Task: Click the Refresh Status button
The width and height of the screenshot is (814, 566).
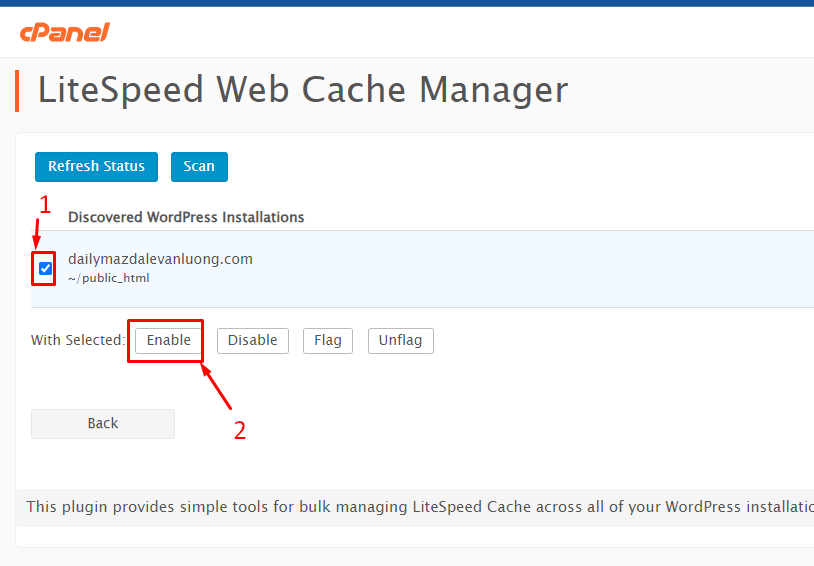Action: tap(97, 167)
